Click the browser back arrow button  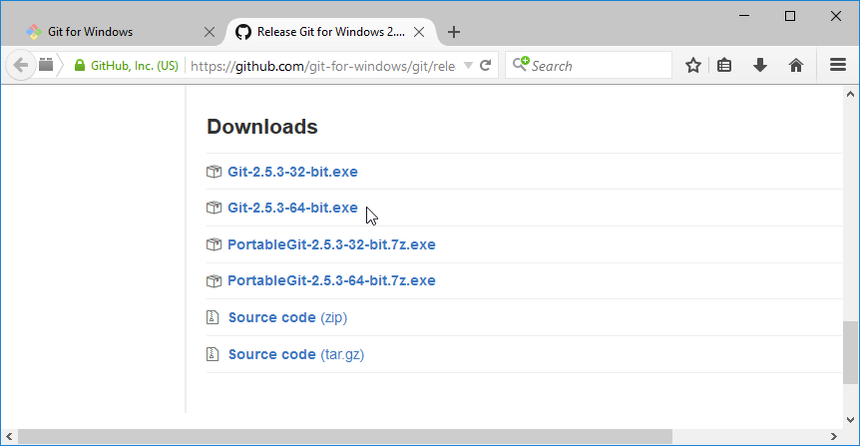coord(21,65)
